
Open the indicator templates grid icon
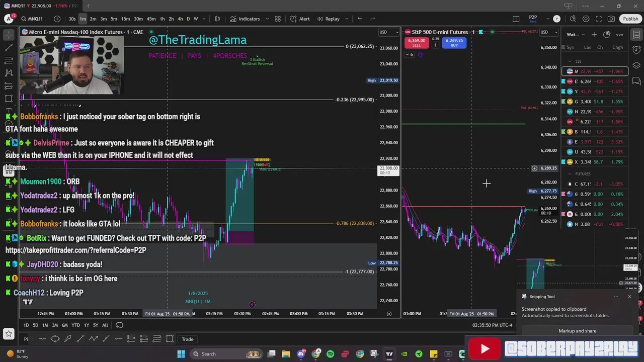(x=278, y=19)
